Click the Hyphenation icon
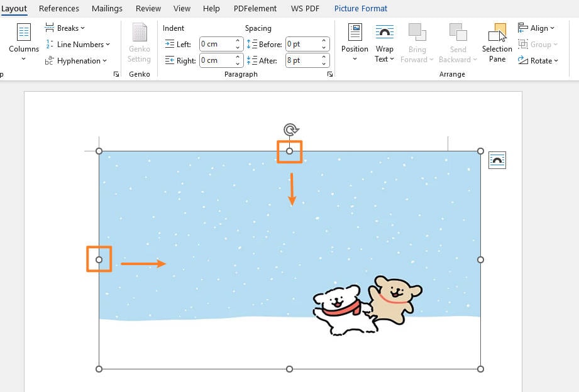This screenshot has width=579, height=392. (x=49, y=60)
